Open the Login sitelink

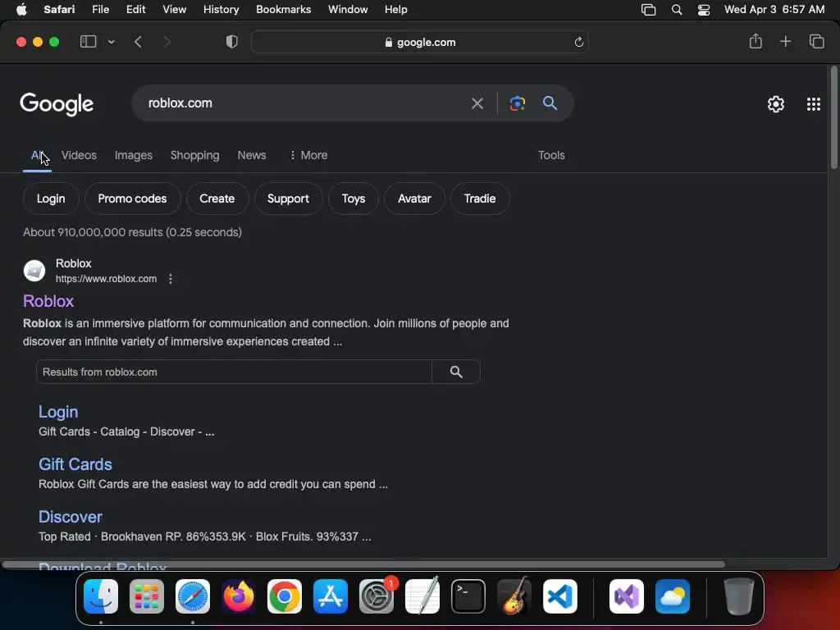pos(58,412)
